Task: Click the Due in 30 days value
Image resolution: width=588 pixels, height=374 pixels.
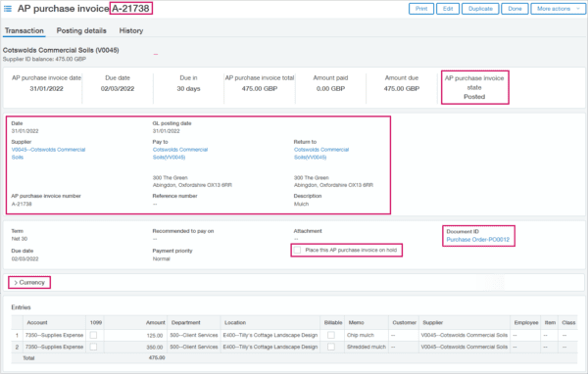Action: point(188,89)
